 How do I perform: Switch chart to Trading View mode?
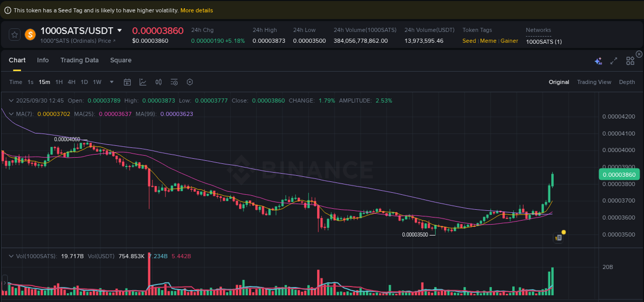[594, 82]
